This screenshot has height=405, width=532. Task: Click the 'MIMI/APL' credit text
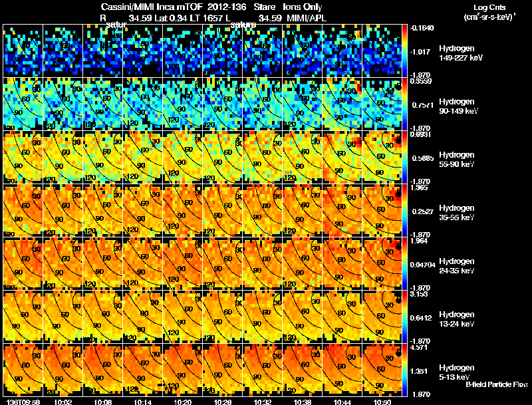point(307,19)
